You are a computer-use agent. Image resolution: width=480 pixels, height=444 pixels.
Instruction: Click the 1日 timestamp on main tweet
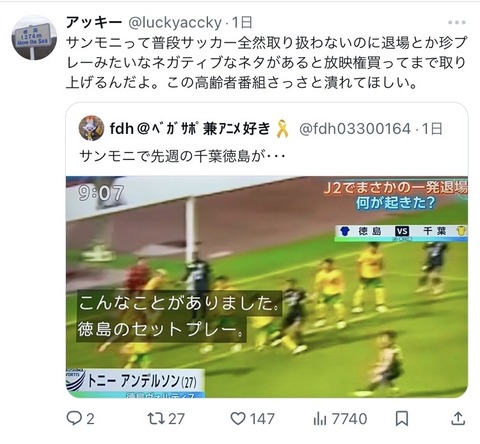pyautogui.click(x=242, y=23)
